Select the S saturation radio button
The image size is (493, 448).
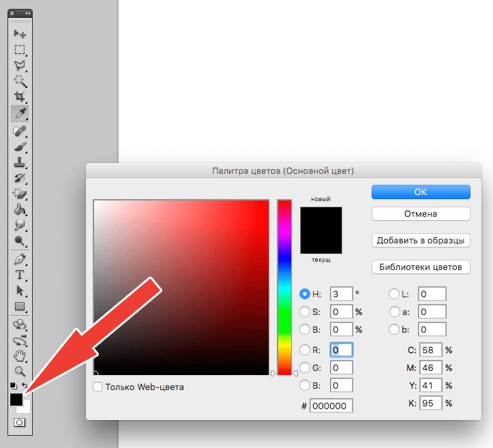[x=305, y=312]
